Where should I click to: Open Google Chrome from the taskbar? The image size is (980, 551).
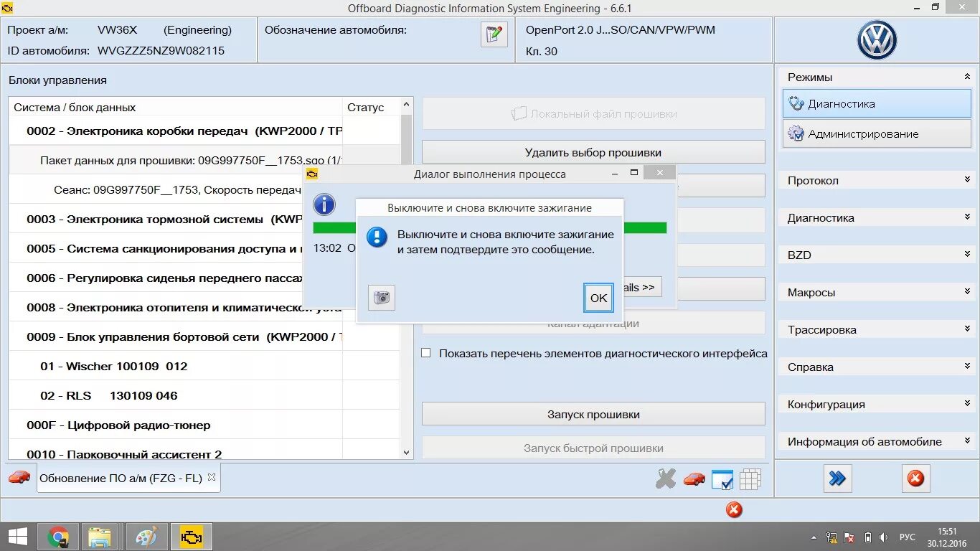[58, 537]
